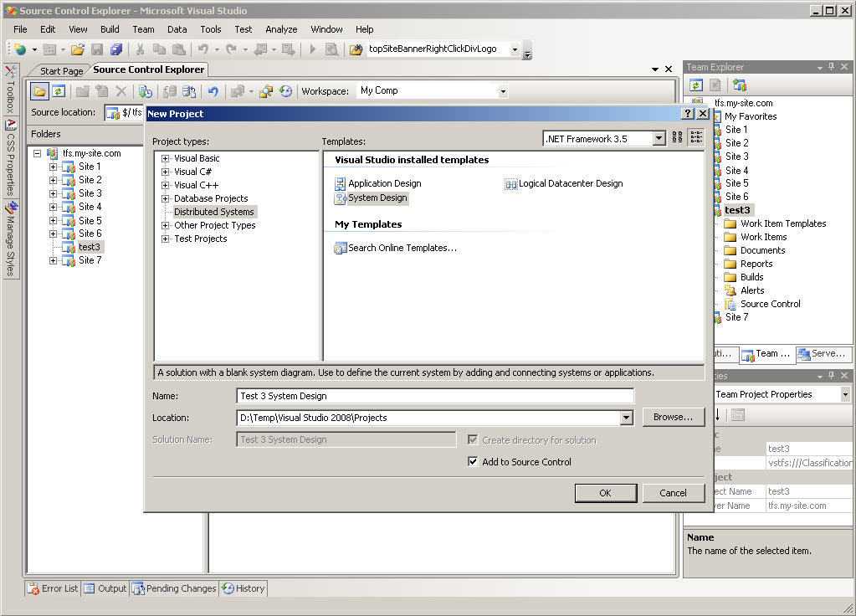Switch to the Start Page tab
This screenshot has width=856, height=616.
[61, 71]
